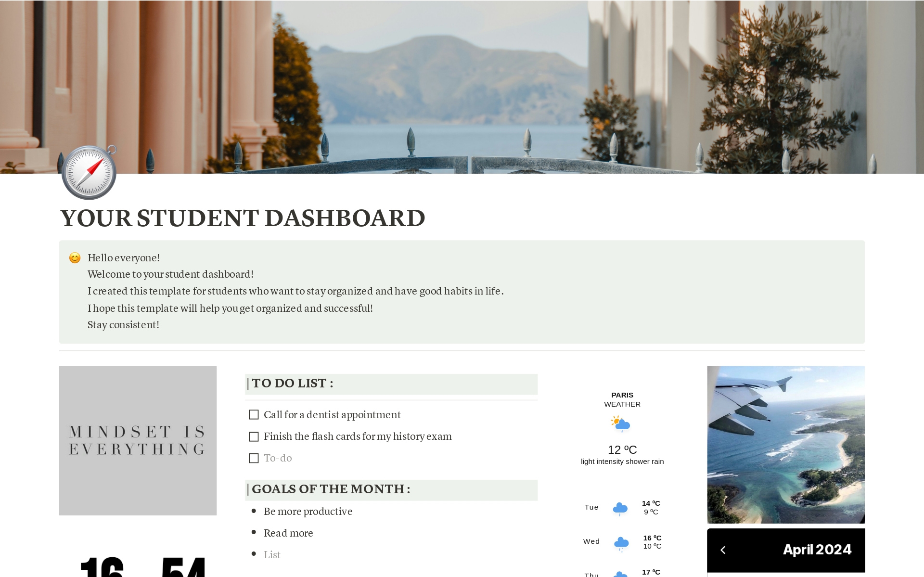Click the smiley emoji in the welcome callout
The width and height of the screenshot is (924, 577).
pyautogui.click(x=74, y=258)
